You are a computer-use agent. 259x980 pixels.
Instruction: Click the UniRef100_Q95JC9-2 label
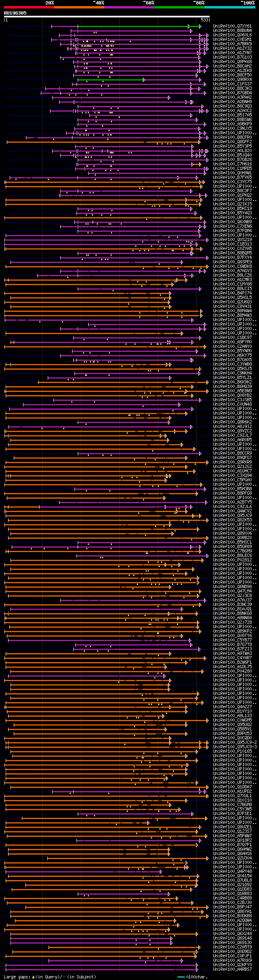[x=235, y=743]
